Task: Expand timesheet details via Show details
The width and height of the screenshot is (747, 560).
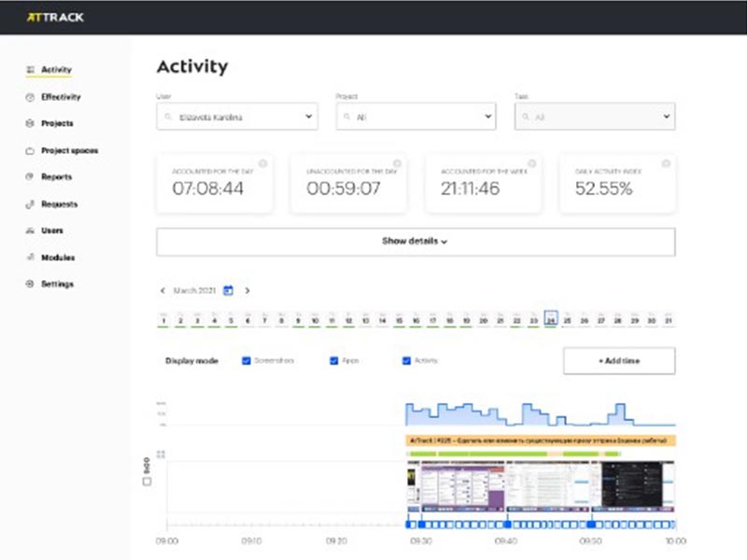Action: [416, 241]
